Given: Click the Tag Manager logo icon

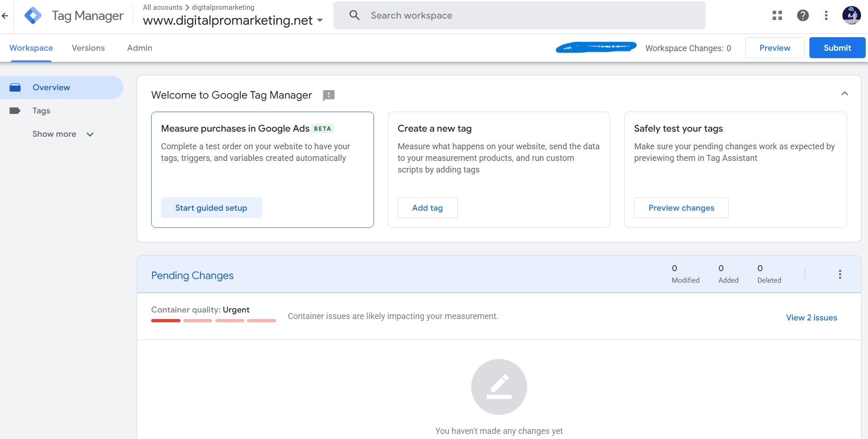Looking at the screenshot, I should click(33, 16).
